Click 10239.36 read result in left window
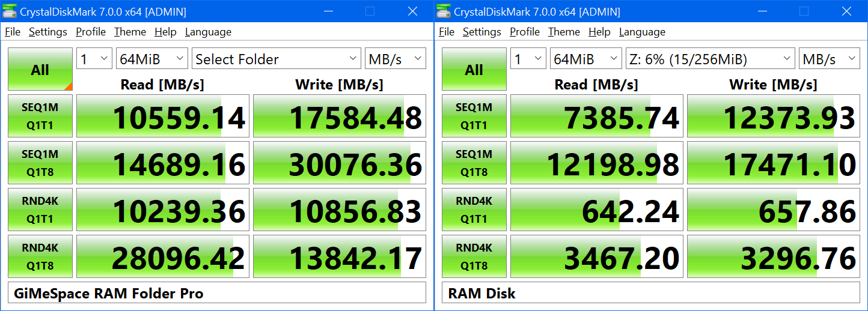The image size is (868, 311). coord(163,210)
